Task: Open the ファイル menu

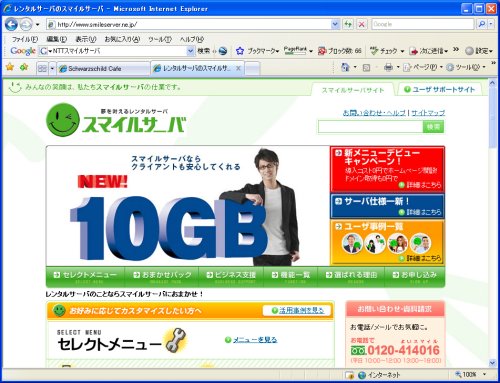Action: click(x=25, y=39)
